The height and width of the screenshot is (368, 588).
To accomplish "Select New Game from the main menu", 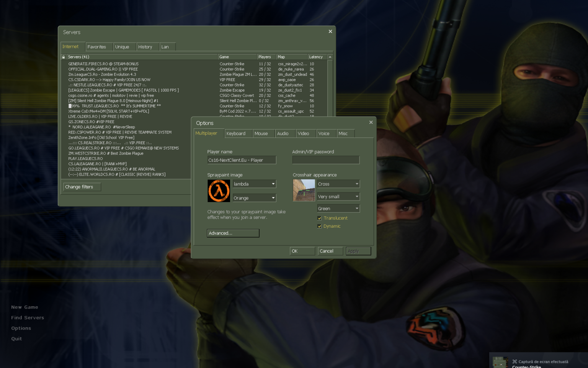I will coord(24,307).
